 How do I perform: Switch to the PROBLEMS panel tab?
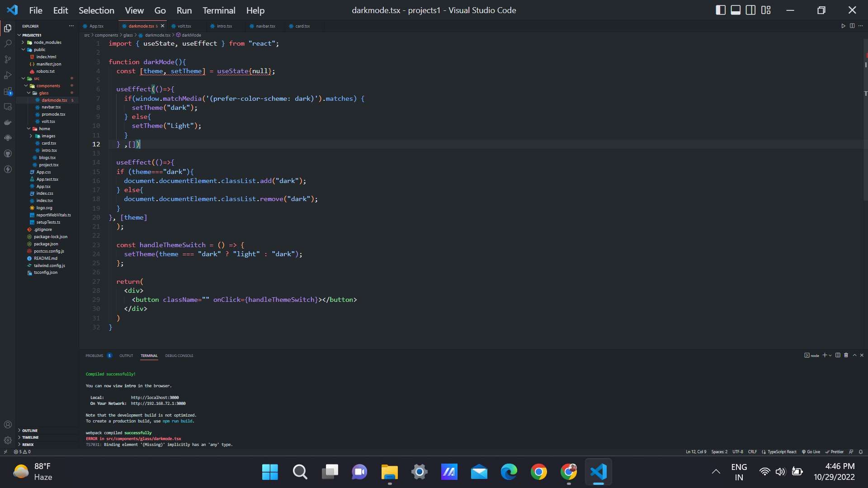(x=94, y=356)
